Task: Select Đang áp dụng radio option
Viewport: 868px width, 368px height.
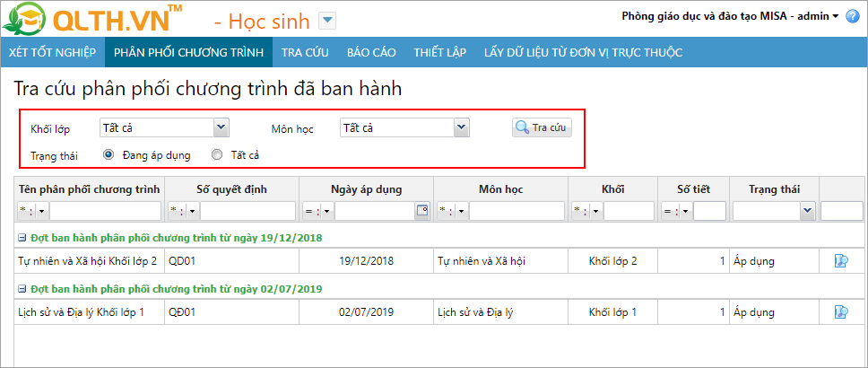Action: click(x=108, y=154)
